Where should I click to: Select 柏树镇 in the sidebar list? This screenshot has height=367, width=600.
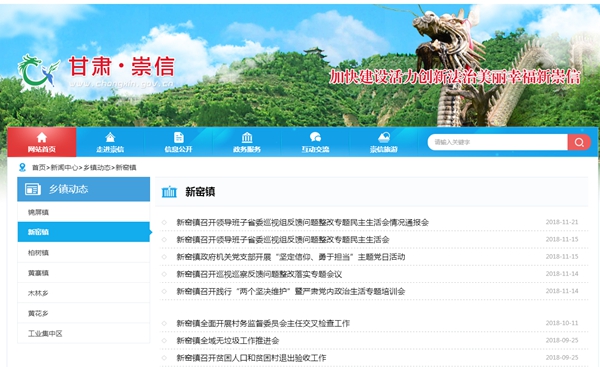pyautogui.click(x=83, y=253)
